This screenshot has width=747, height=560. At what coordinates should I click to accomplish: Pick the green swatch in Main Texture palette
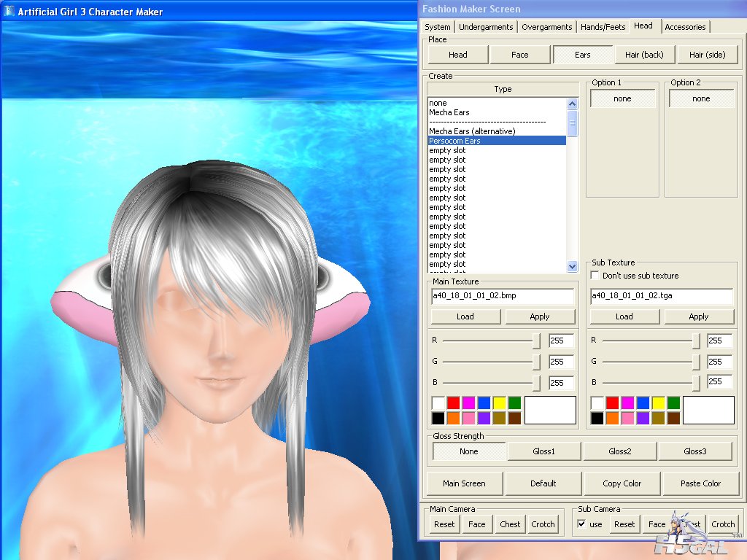pyautogui.click(x=514, y=403)
